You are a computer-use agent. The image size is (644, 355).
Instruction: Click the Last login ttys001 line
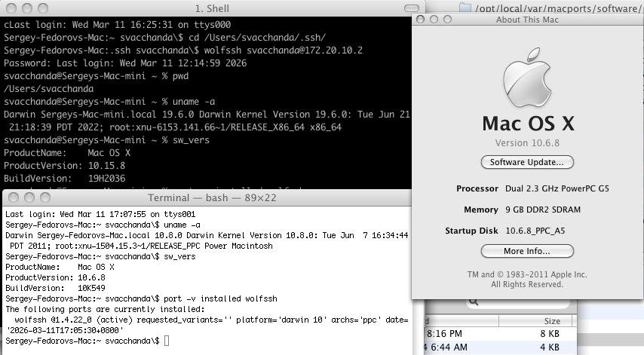tap(100, 214)
